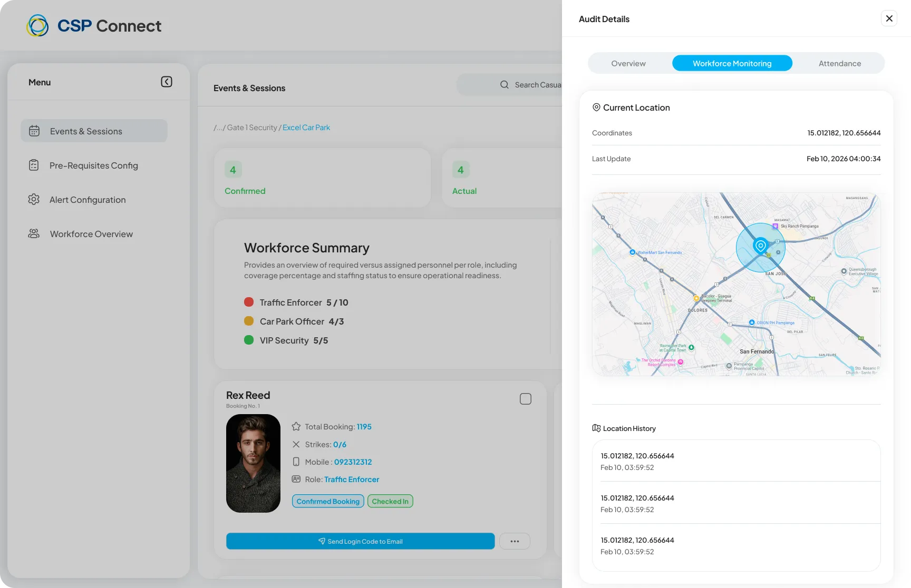Screen dimensions: 911x588
Task: Close the Audit Details panel
Action: [x=889, y=18]
